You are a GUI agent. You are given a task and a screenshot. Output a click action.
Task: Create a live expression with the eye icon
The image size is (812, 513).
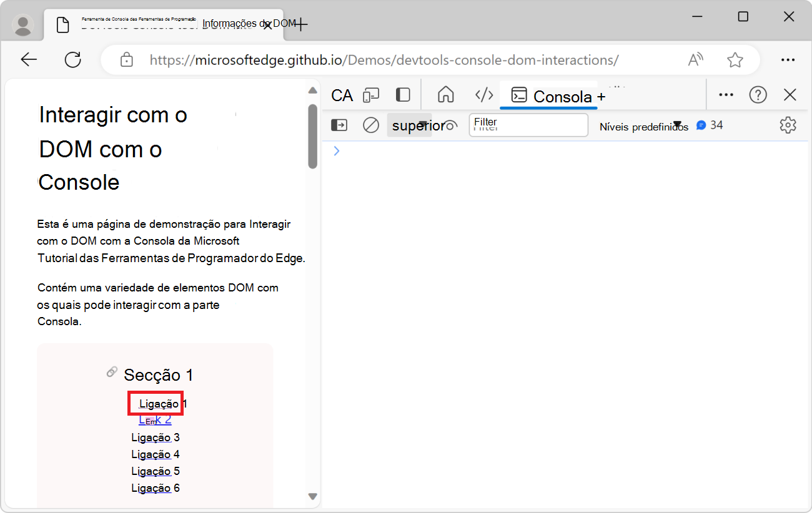click(x=450, y=125)
